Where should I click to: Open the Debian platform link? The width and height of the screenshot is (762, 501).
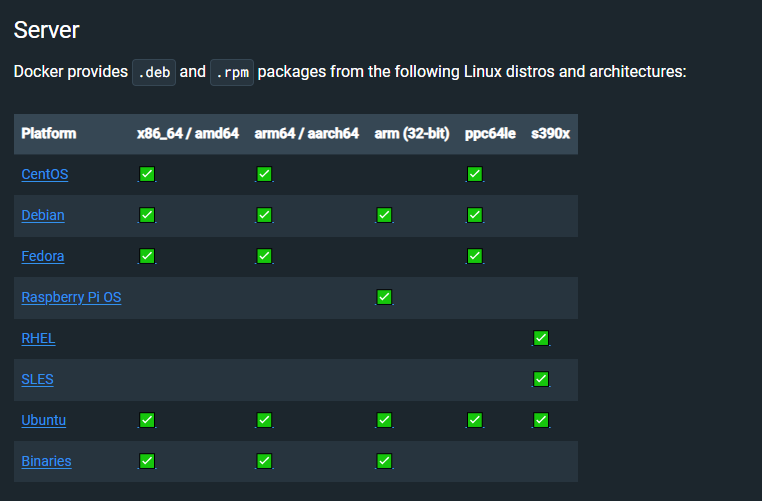[43, 215]
